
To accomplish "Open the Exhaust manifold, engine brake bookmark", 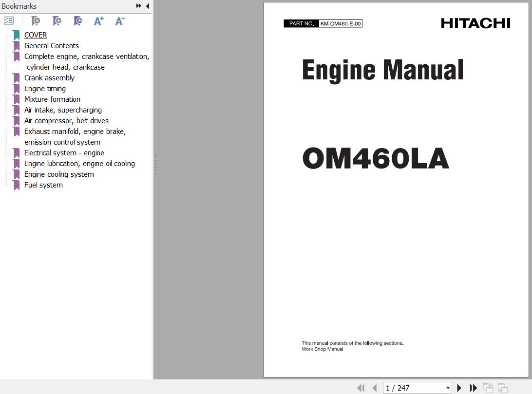I will (75, 137).
